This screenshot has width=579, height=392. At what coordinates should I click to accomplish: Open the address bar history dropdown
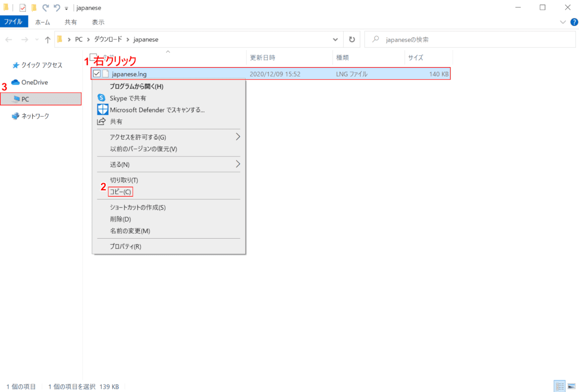pyautogui.click(x=335, y=40)
